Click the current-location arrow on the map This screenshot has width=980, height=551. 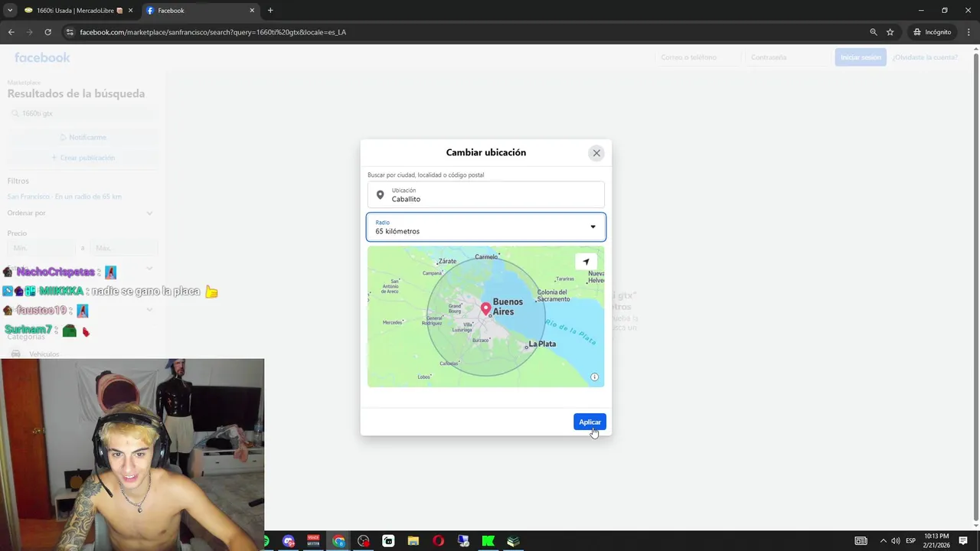[586, 262]
